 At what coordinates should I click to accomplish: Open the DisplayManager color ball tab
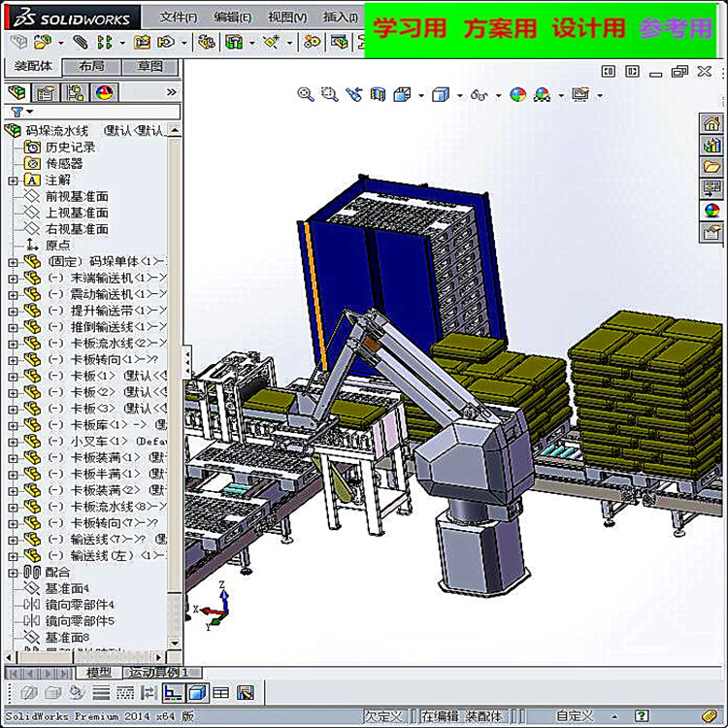pos(105,92)
